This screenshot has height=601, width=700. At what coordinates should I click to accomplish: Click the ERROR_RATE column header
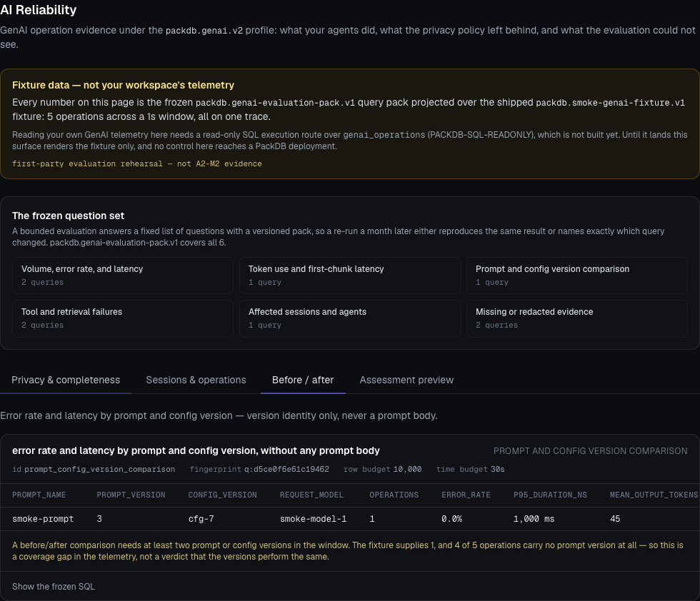[x=466, y=495]
